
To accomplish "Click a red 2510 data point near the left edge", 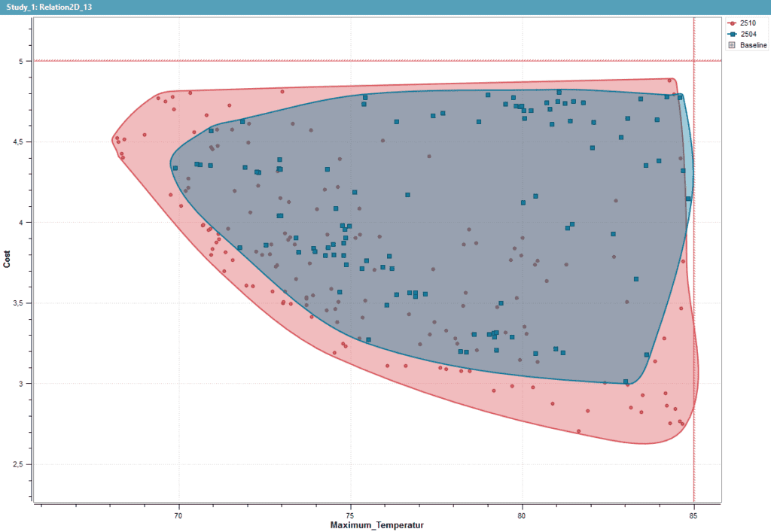I will click(x=117, y=139).
